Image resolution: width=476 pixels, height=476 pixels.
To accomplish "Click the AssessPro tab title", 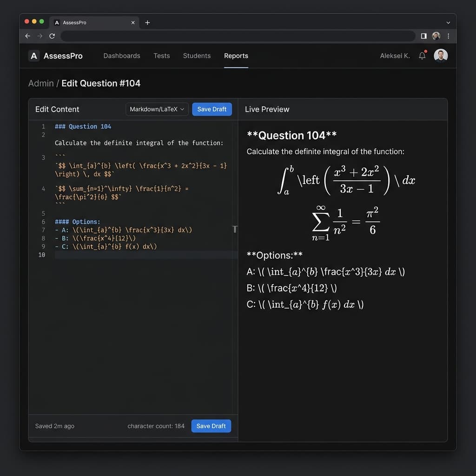I will point(74,23).
